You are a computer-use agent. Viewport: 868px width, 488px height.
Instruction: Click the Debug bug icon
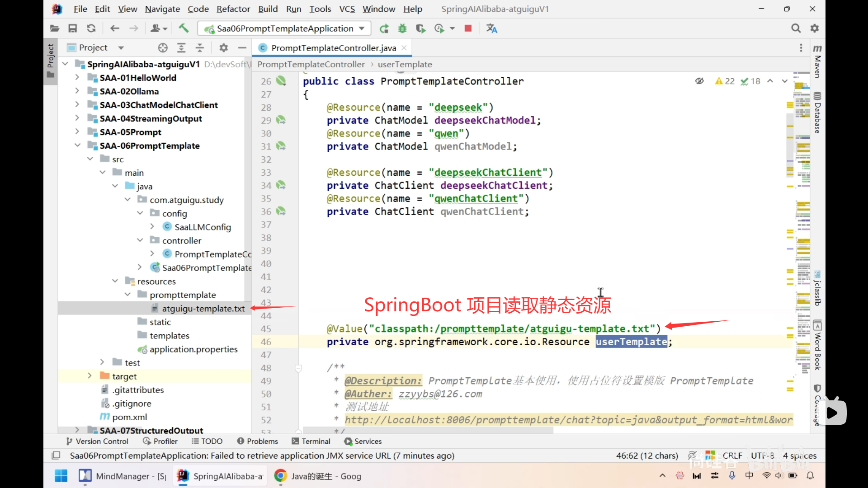(402, 28)
